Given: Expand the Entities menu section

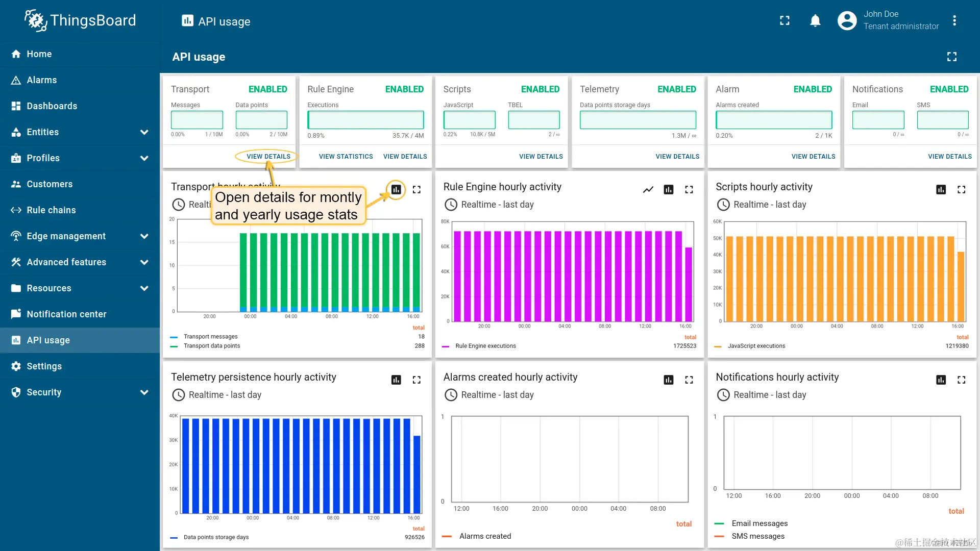Looking at the screenshot, I should click(144, 132).
